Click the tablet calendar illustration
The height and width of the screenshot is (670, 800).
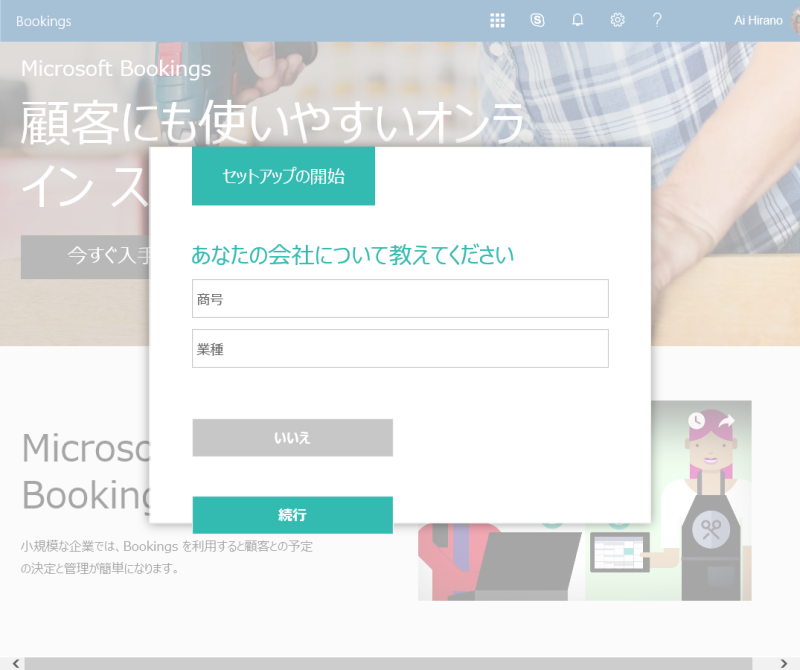click(x=620, y=552)
